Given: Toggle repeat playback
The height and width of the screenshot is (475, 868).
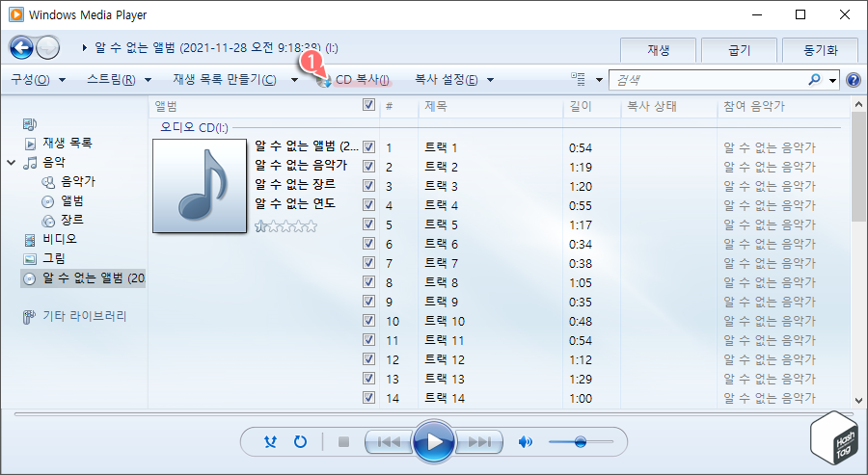Looking at the screenshot, I should 300,442.
